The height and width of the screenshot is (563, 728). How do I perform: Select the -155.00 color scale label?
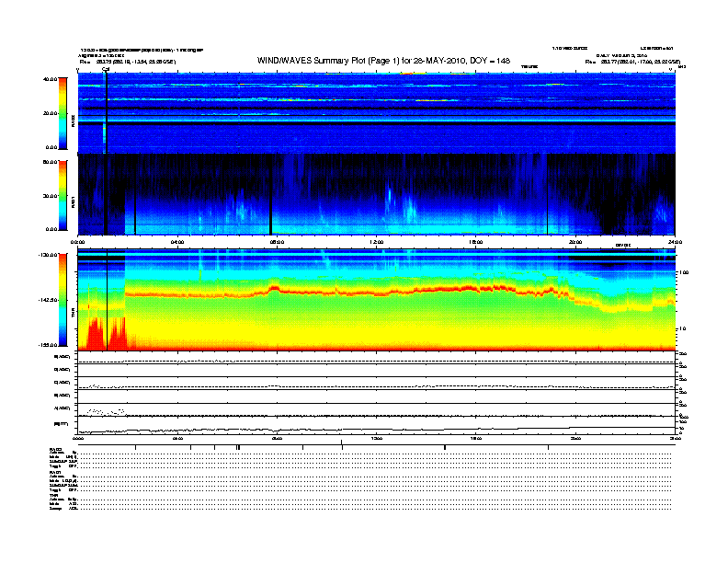click(48, 345)
